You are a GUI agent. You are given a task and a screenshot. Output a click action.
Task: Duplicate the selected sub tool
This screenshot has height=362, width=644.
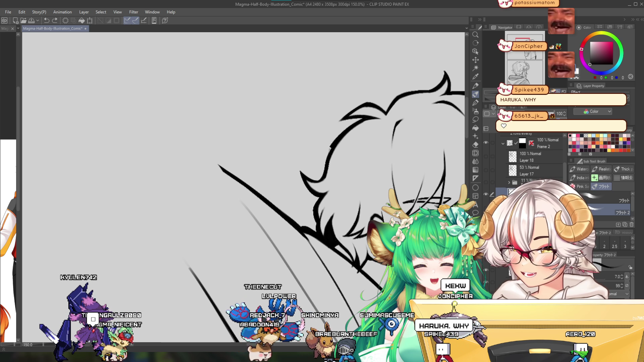coord(625,225)
